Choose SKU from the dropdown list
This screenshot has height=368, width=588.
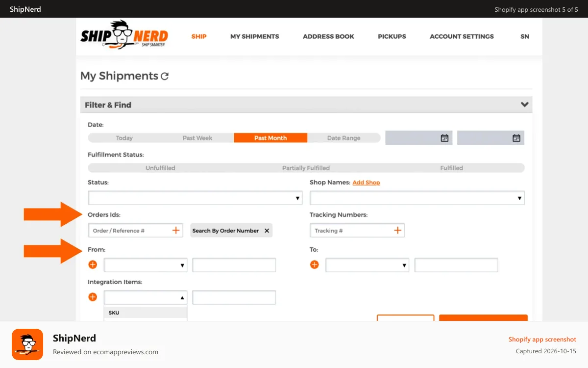pos(146,313)
